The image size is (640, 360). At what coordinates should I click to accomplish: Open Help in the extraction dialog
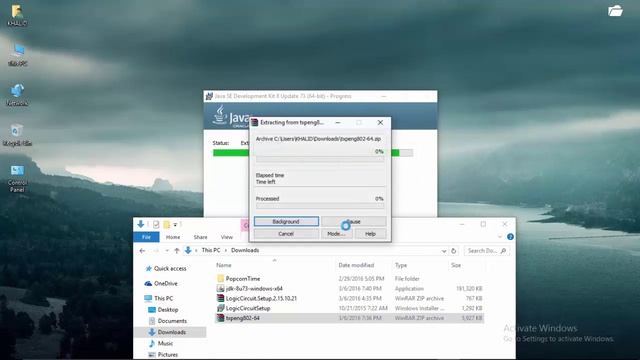[x=370, y=234]
